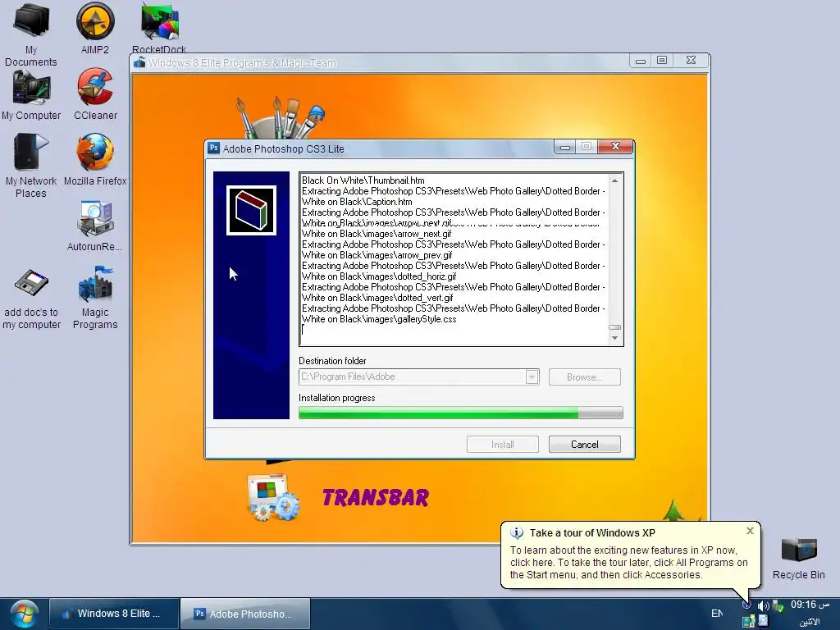Screen dimensions: 840x630
Task: Click the TRANSBAR label in Elite window
Action: 376,498
